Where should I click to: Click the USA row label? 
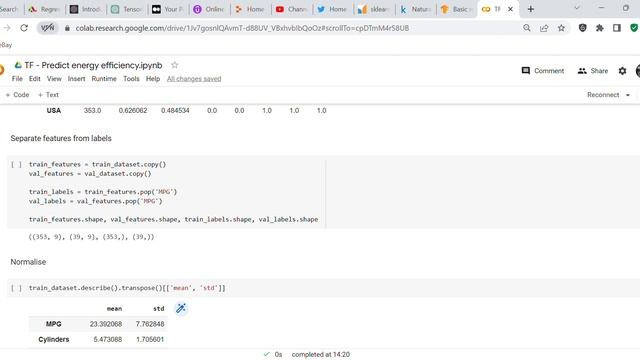[54, 111]
